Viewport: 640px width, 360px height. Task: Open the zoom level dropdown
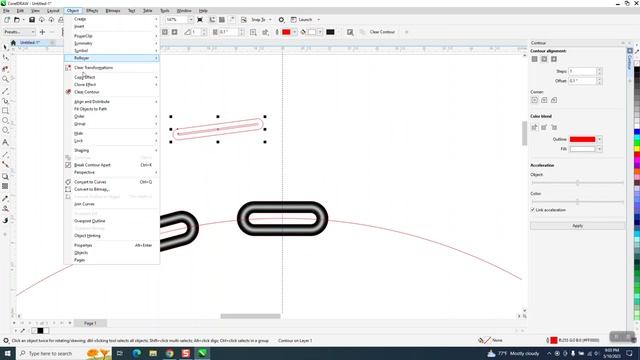(191, 20)
